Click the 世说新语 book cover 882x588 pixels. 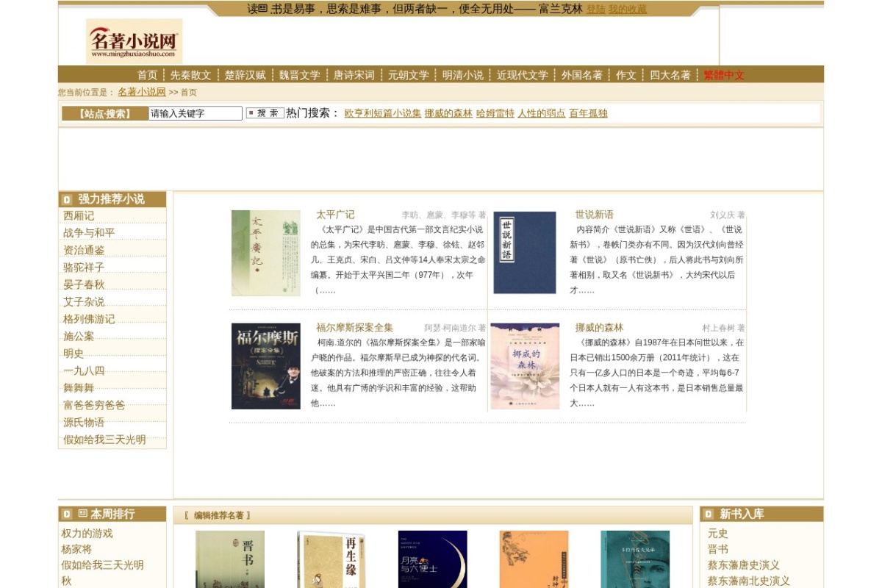pyautogui.click(x=525, y=253)
